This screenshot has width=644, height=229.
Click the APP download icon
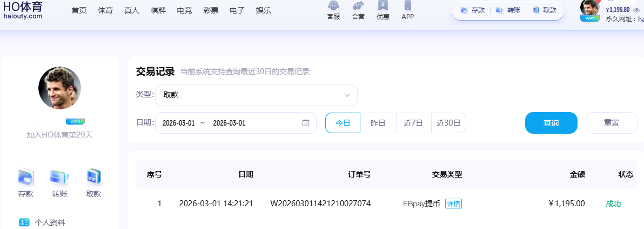click(407, 6)
